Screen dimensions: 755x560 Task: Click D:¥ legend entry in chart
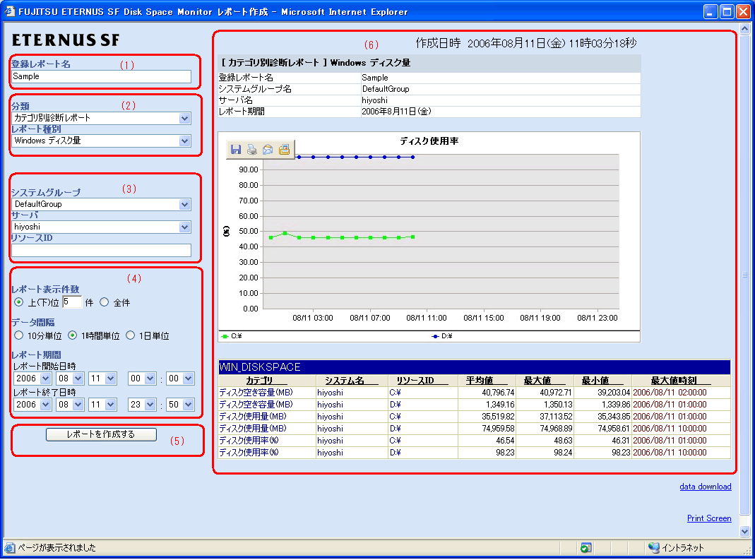pos(442,336)
